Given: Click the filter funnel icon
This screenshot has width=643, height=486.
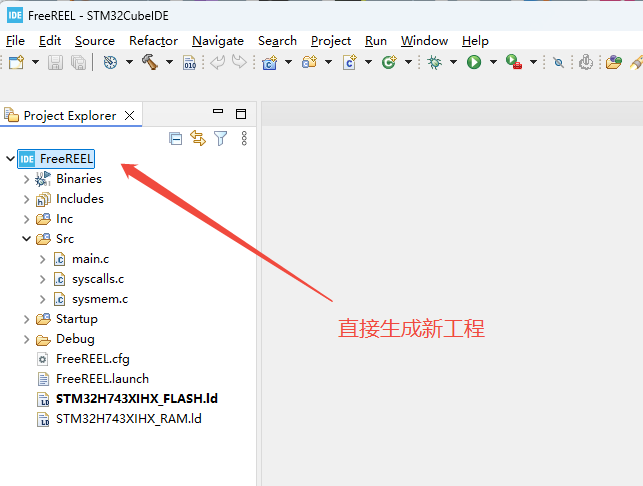Looking at the screenshot, I should pyautogui.click(x=221, y=139).
